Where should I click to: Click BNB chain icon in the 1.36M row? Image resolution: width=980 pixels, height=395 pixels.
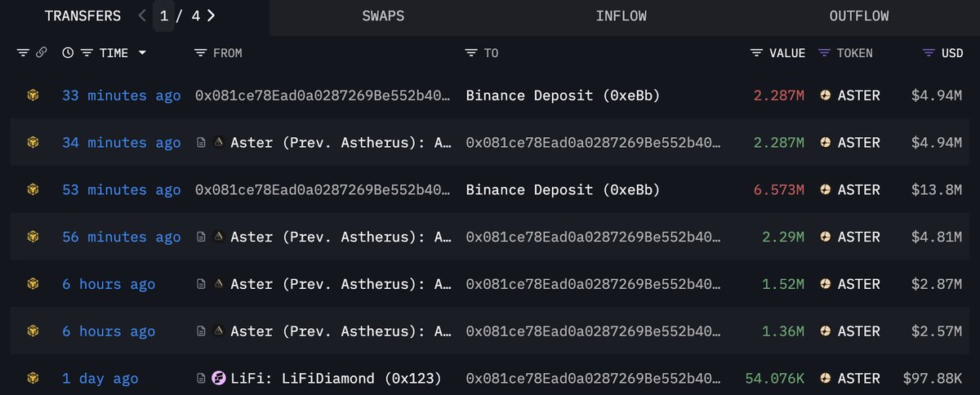(33, 331)
